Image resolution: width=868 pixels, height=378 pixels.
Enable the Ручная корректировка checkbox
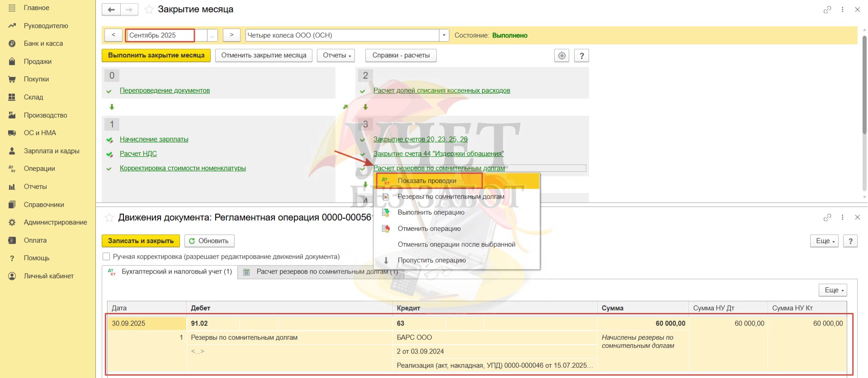(107, 257)
